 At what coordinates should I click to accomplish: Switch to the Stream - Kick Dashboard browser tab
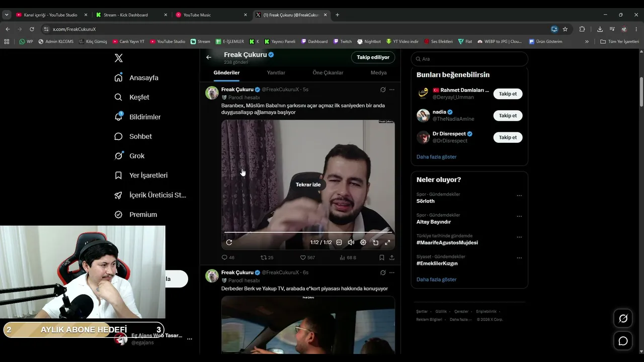(x=132, y=15)
